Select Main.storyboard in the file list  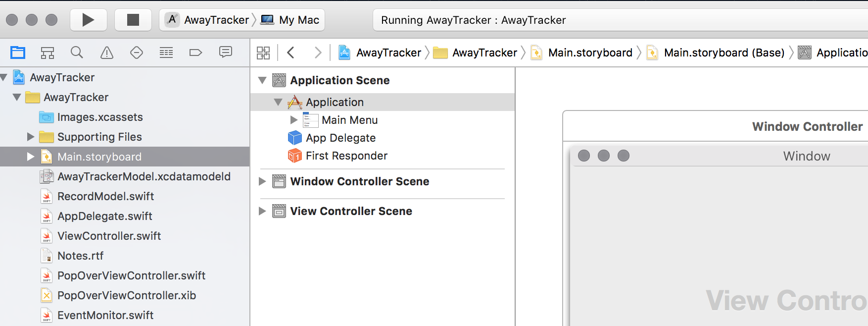125,157
